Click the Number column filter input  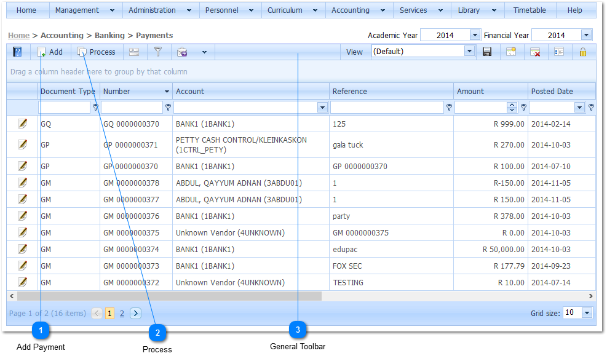pyautogui.click(x=132, y=107)
